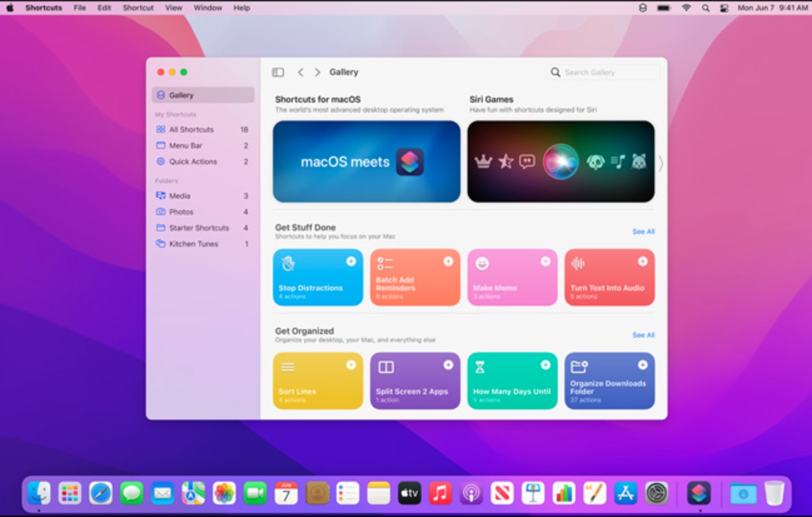Go back with the left chevron
Viewport: 812px width, 517px height.
[x=300, y=73]
